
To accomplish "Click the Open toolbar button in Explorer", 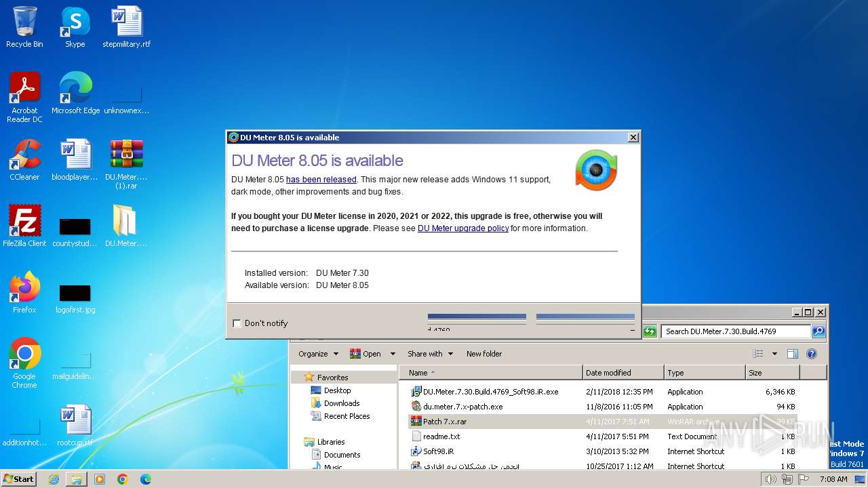I will point(366,354).
